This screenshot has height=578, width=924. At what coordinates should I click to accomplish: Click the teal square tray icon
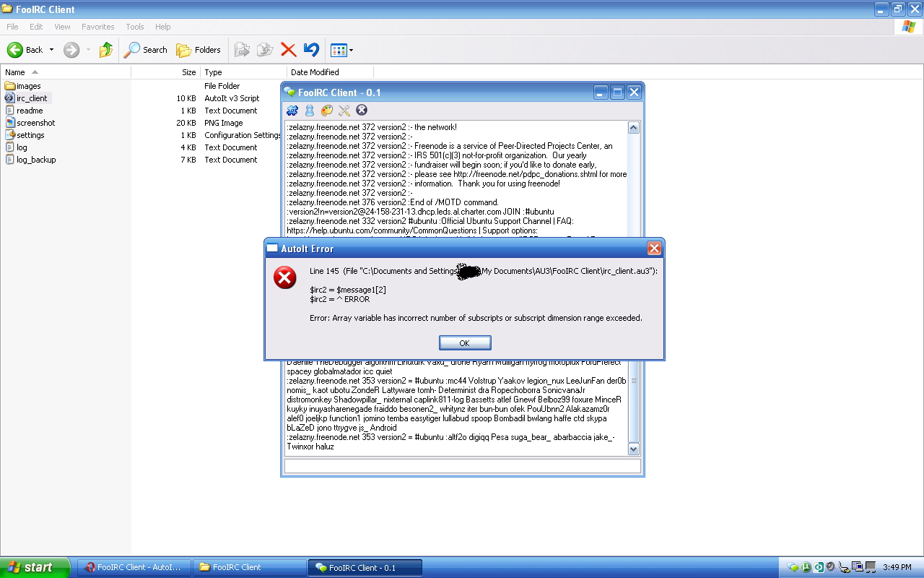click(819, 567)
